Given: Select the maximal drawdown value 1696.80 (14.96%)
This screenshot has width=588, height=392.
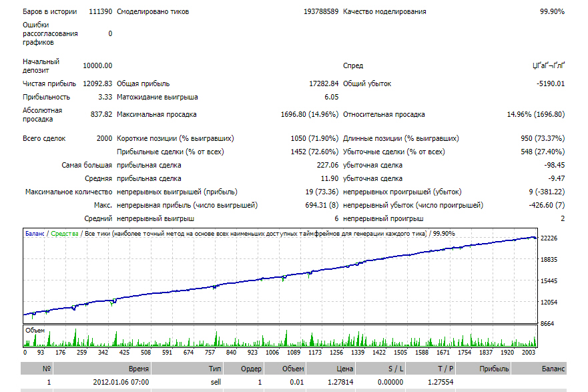Looking at the screenshot, I should (x=310, y=114).
